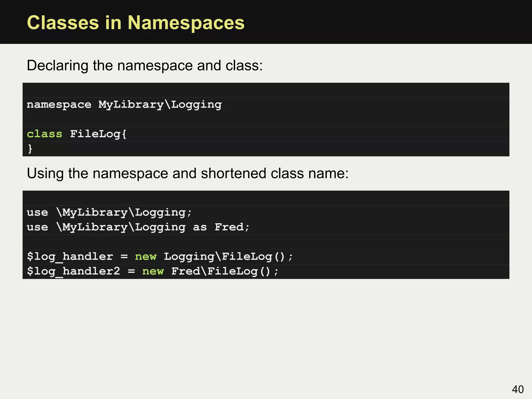Click the green 'class' keyword
532x399 pixels.
click(45, 134)
